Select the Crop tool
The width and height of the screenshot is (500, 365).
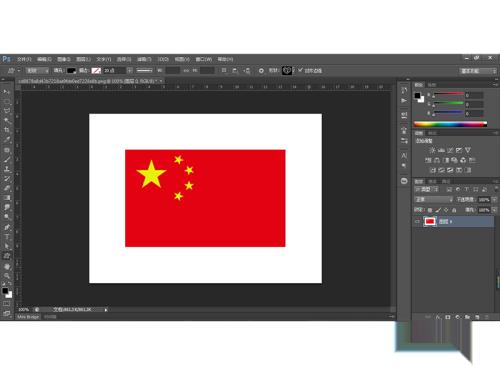pyautogui.click(x=7, y=130)
